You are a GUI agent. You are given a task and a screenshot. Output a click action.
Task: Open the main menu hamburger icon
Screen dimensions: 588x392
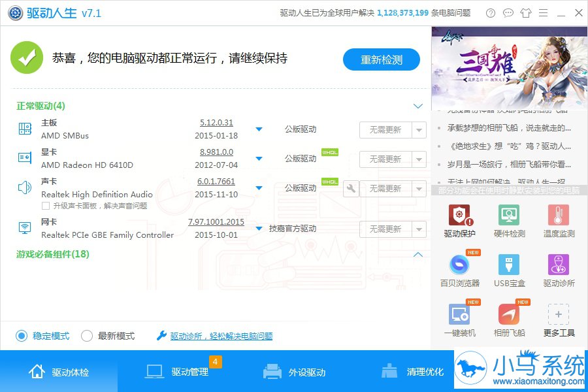[544, 13]
